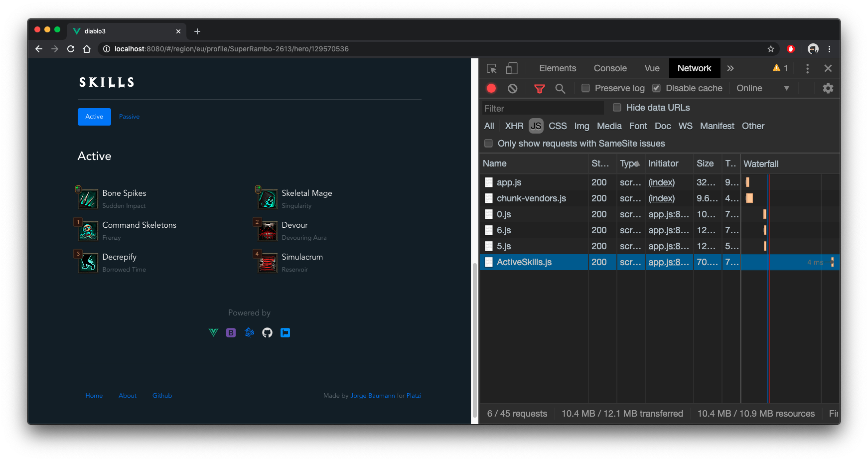Stop recording network log with red button
The image size is (868, 461).
click(x=491, y=88)
